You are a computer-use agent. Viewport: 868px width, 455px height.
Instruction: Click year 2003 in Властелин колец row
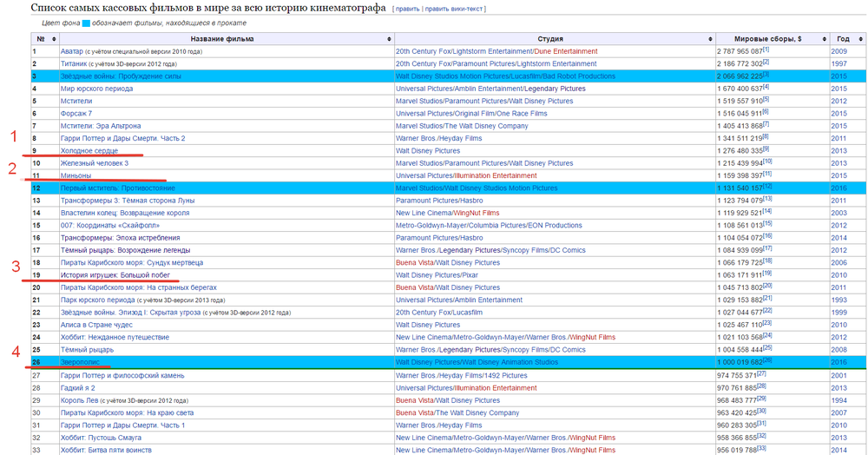838,213
